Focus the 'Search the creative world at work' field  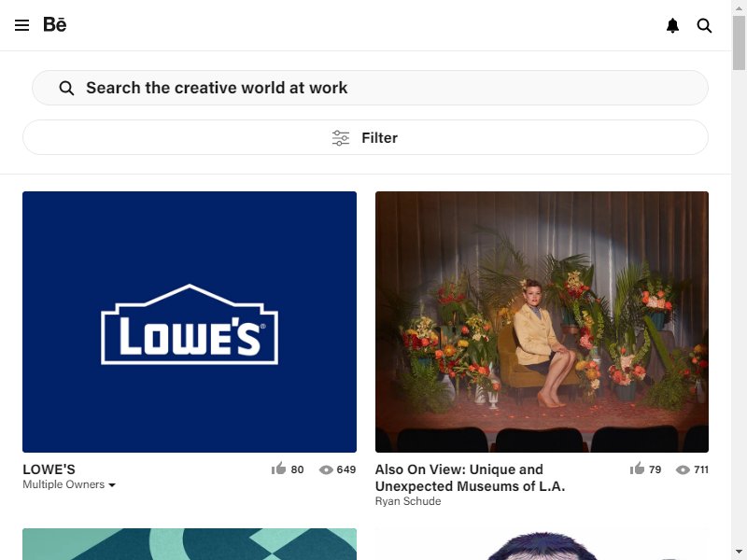tap(370, 88)
